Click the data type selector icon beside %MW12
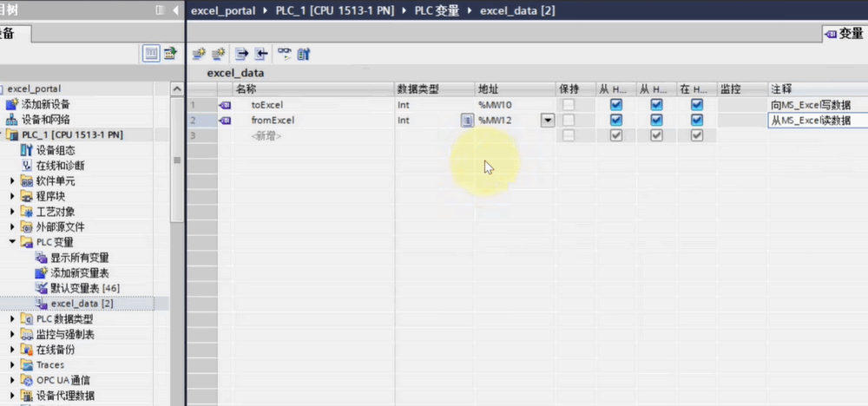The image size is (868, 406). 467,121
